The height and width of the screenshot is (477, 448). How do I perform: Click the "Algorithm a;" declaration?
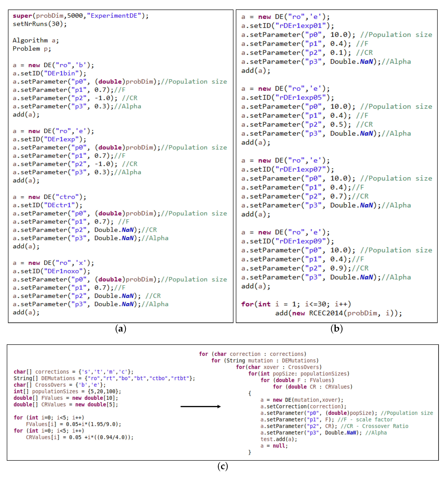coord(36,40)
